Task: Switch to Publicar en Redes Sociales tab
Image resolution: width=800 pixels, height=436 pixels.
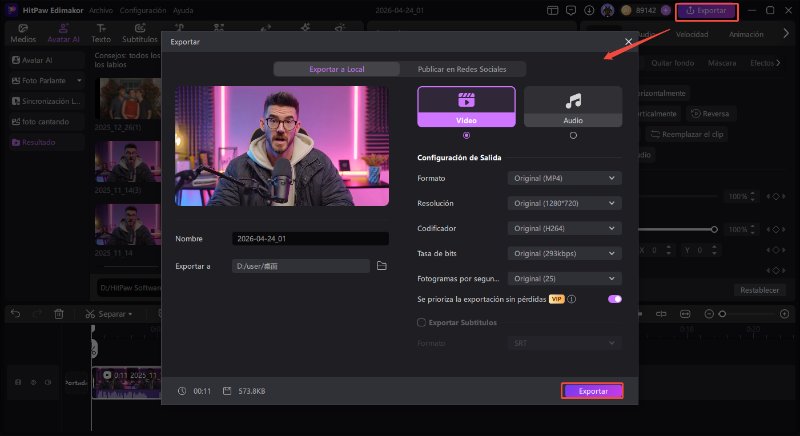Action: 462,69
